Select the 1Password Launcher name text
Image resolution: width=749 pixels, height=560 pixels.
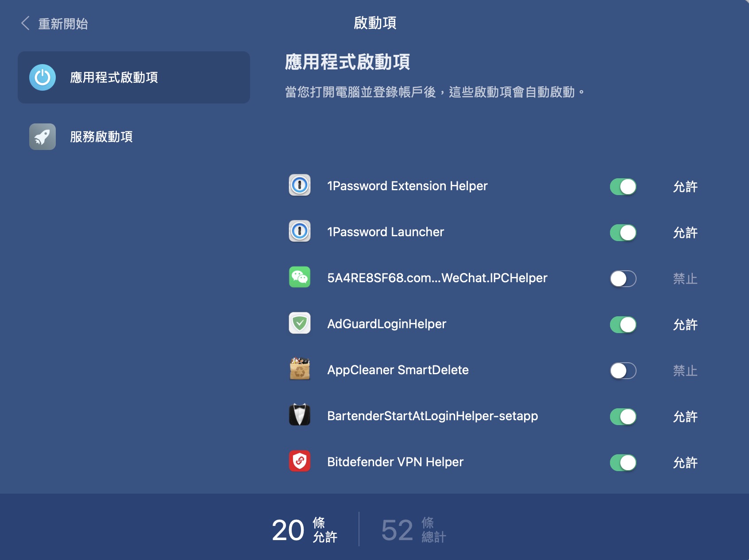pos(386,232)
